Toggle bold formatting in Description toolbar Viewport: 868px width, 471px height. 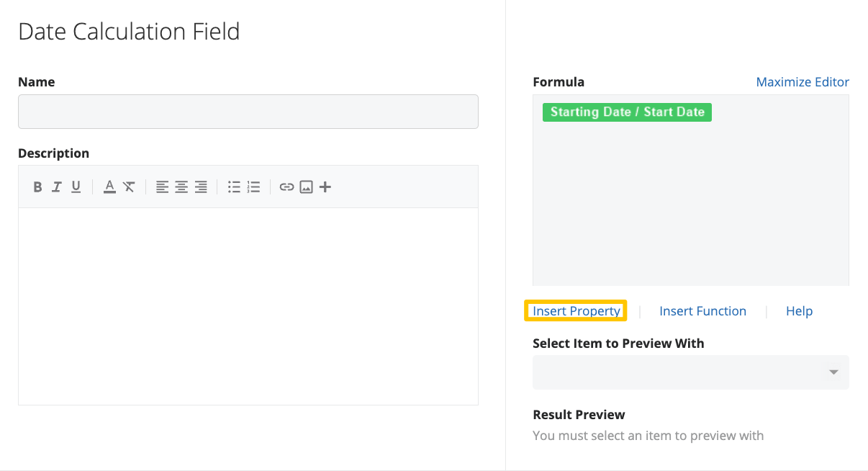pos(38,187)
